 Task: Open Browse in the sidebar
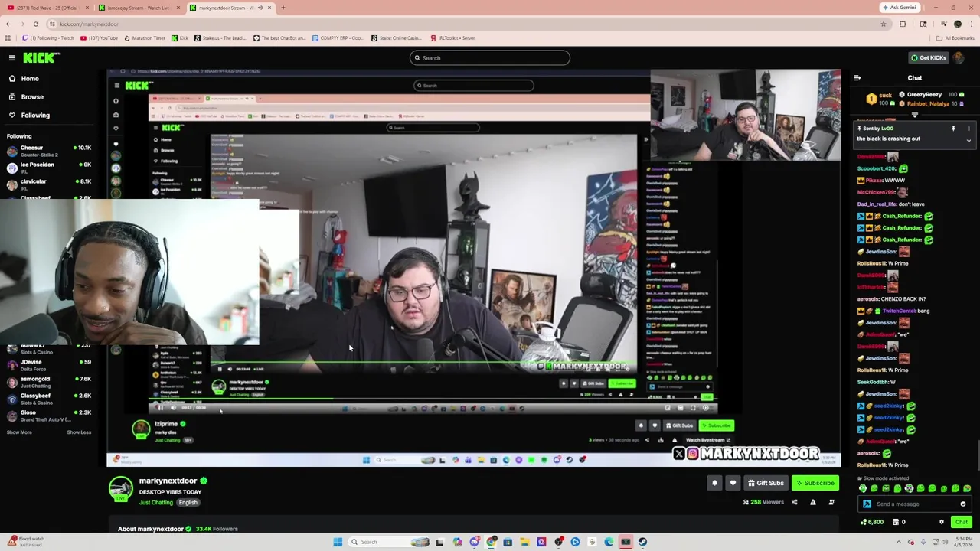(x=32, y=97)
